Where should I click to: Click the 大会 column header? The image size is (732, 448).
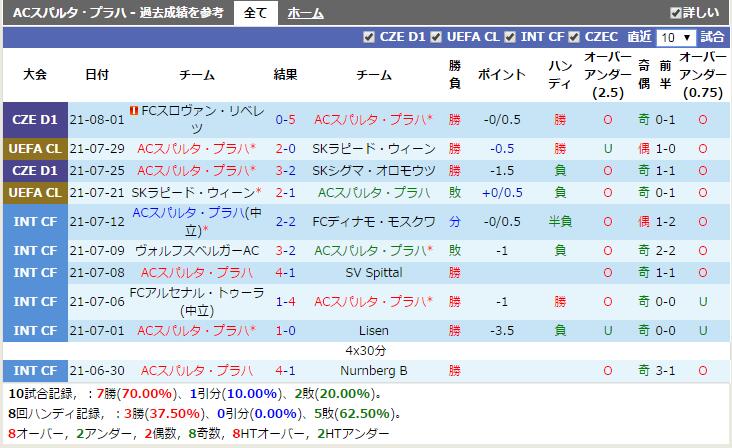point(35,75)
